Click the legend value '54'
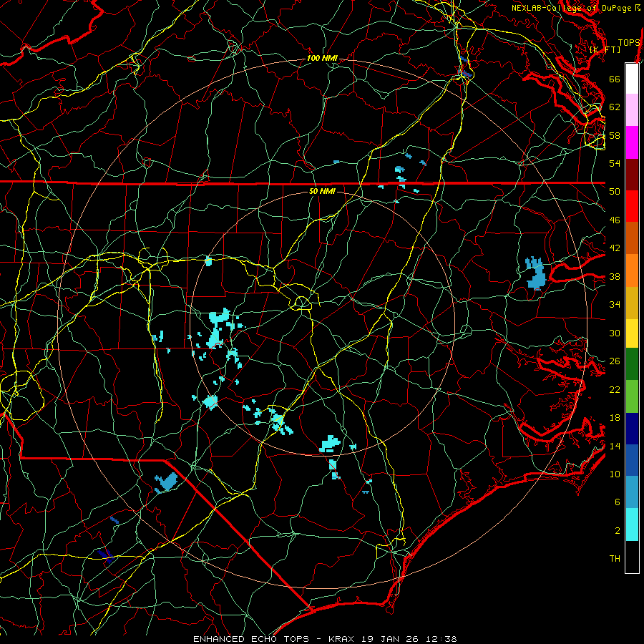This screenshot has width=644, height=644. click(615, 163)
